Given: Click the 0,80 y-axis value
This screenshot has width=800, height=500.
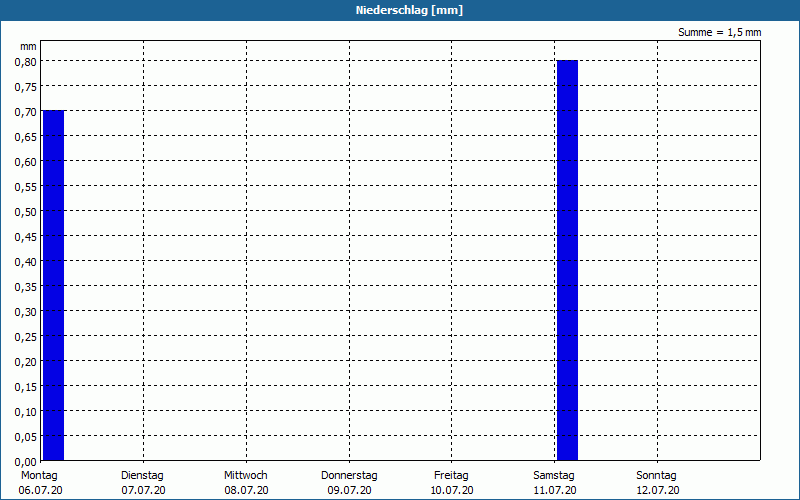Looking at the screenshot, I should point(26,62).
